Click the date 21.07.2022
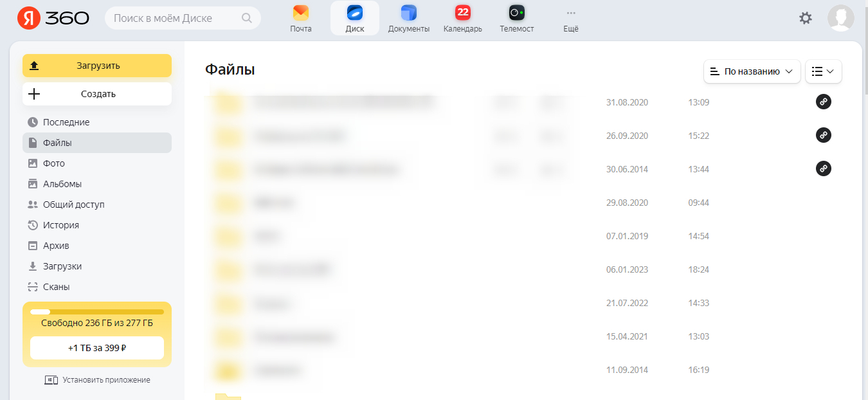The width and height of the screenshot is (868, 400). [627, 303]
